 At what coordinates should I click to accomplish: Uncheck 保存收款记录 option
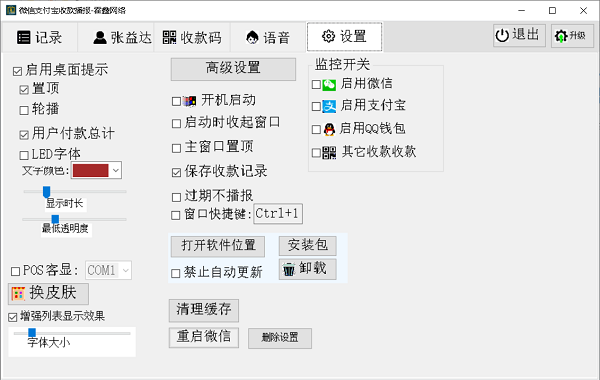(x=176, y=173)
